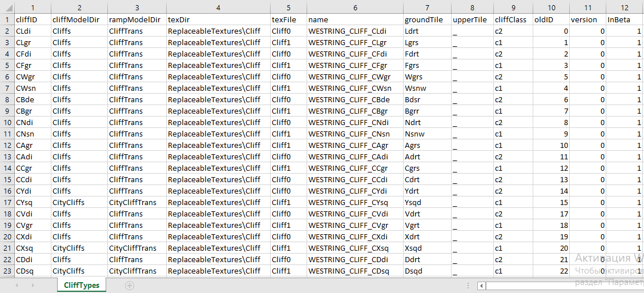Image resolution: width=644 pixels, height=293 pixels.
Task: Select cell WESTRING_CLIFF_CBde
Action: pos(355,99)
